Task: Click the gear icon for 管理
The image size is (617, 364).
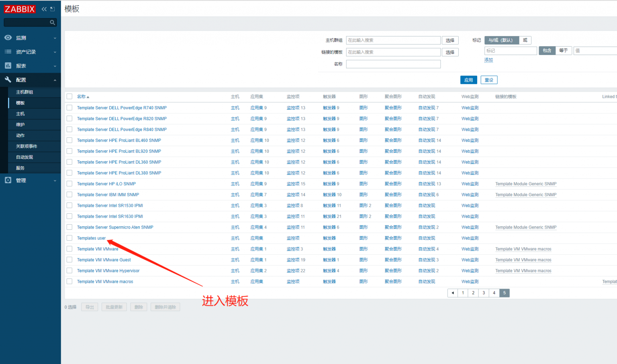Action: [8, 180]
